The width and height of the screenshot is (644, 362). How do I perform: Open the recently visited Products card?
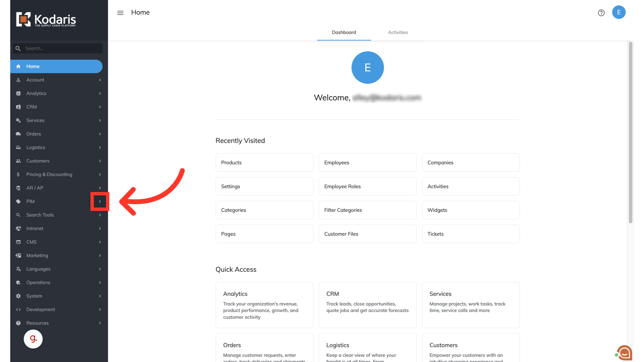264,163
